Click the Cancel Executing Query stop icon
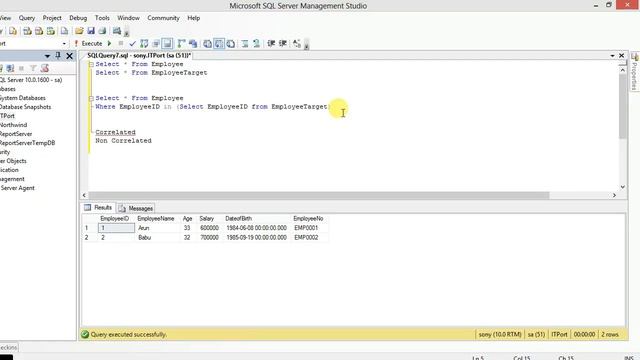The height and width of the screenshot is (360, 640). [x=121, y=43]
